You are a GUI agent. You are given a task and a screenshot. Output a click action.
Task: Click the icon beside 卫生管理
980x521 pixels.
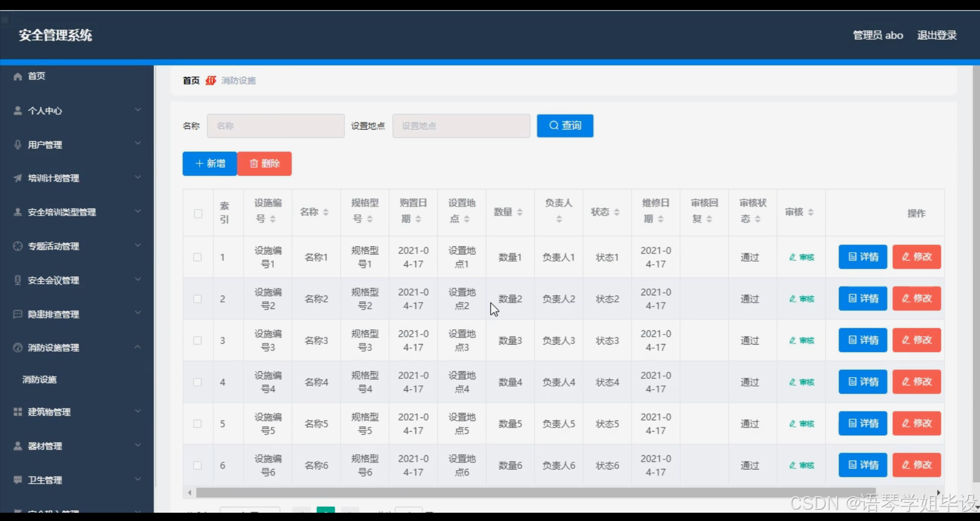click(x=18, y=480)
